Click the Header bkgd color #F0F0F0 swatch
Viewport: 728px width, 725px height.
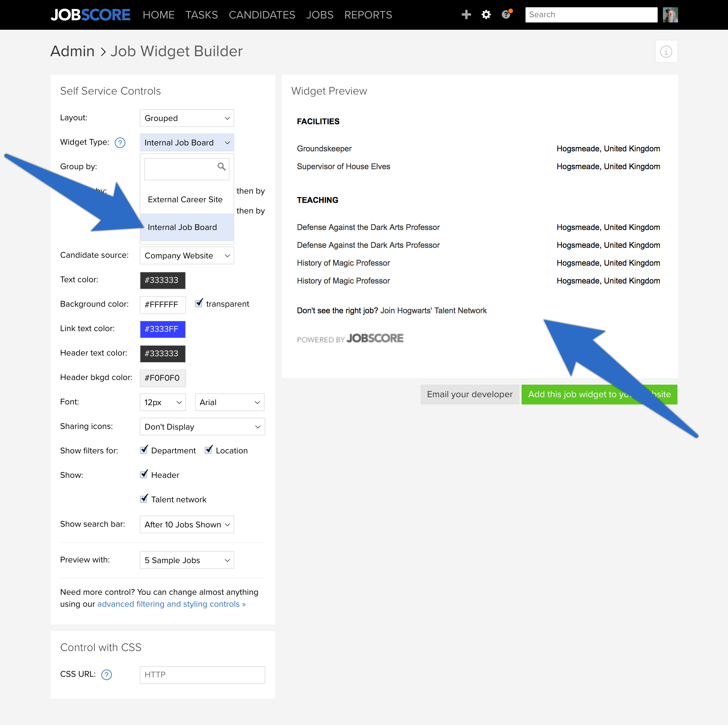tap(163, 378)
